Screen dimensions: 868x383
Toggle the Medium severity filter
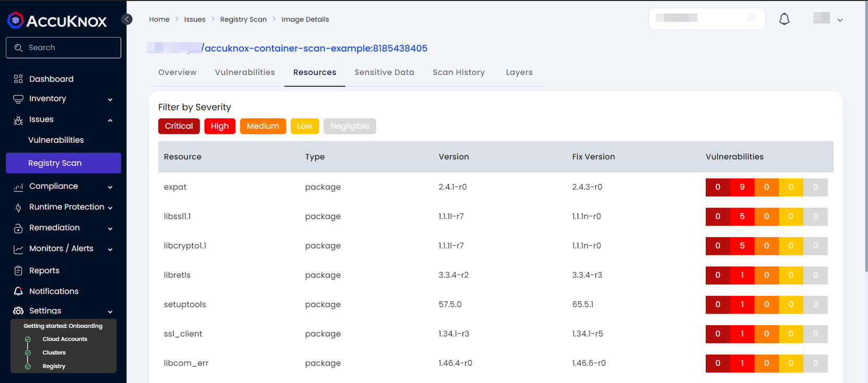click(262, 126)
